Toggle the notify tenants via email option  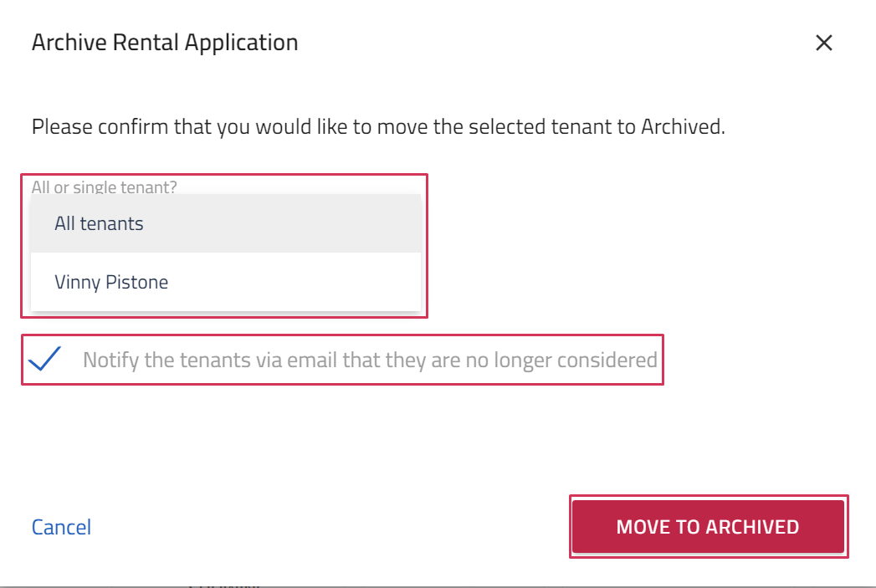click(44, 359)
